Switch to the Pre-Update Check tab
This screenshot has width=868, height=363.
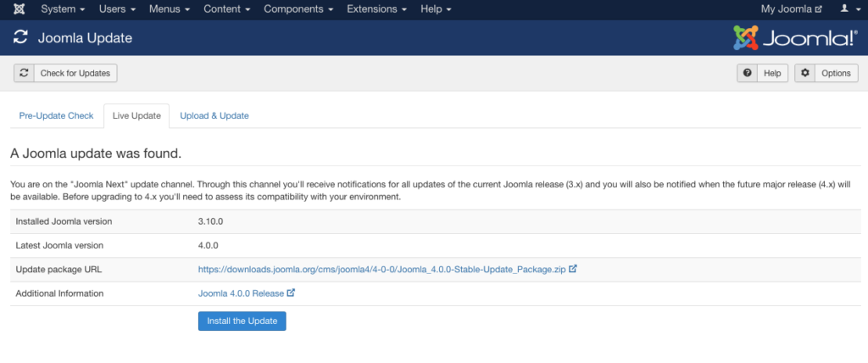pos(56,115)
